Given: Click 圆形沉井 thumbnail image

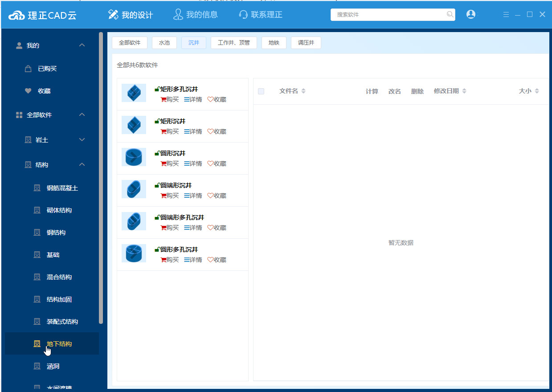Looking at the screenshot, I should click(x=134, y=157).
